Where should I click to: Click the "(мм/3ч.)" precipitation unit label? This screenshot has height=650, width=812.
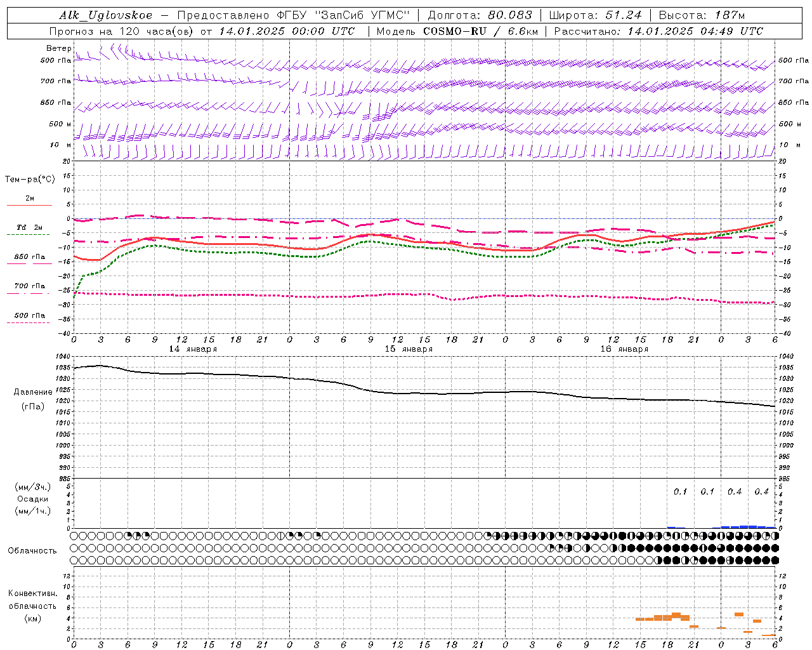click(32, 487)
